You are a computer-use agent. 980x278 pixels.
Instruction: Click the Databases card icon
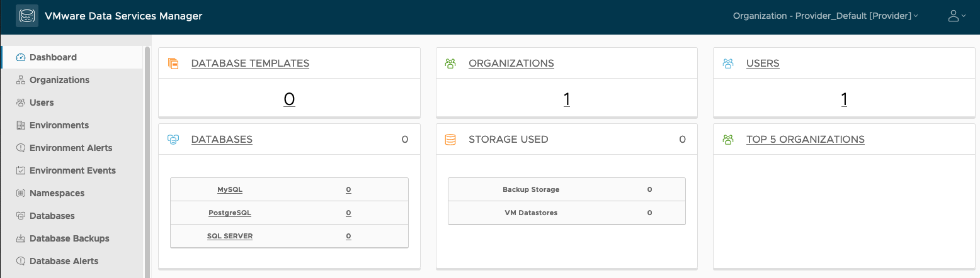tap(174, 140)
